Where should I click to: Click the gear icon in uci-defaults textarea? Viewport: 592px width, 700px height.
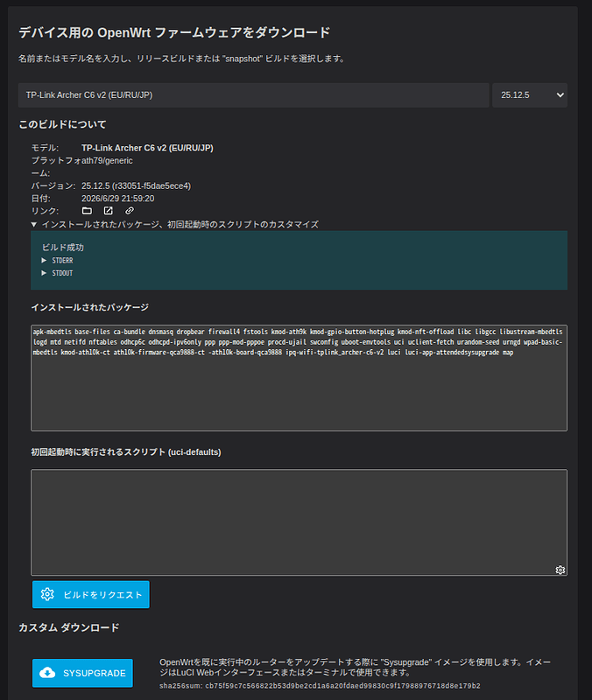pos(560,570)
